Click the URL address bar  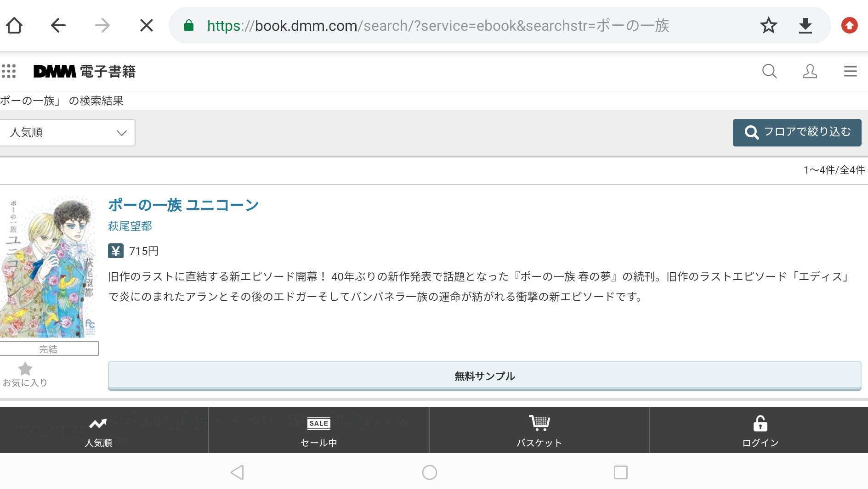tap(460, 25)
